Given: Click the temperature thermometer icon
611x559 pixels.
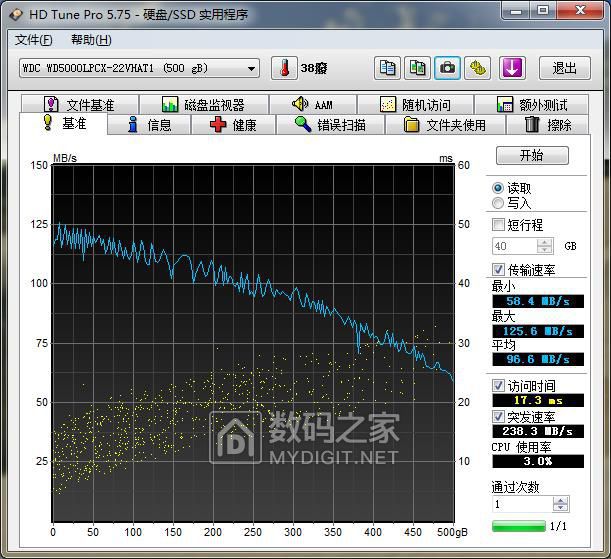Looking at the screenshot, I should click(284, 68).
